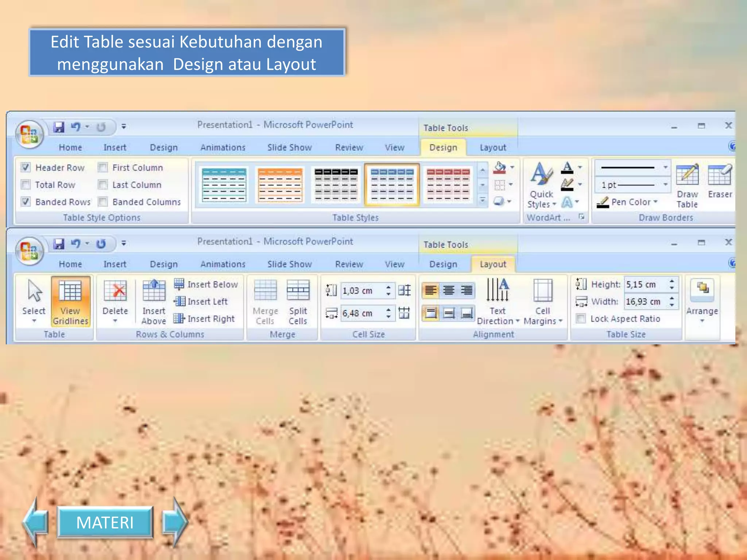Screen dimensions: 747x560
Task: Increase the table Height stepper value
Action: (671, 281)
